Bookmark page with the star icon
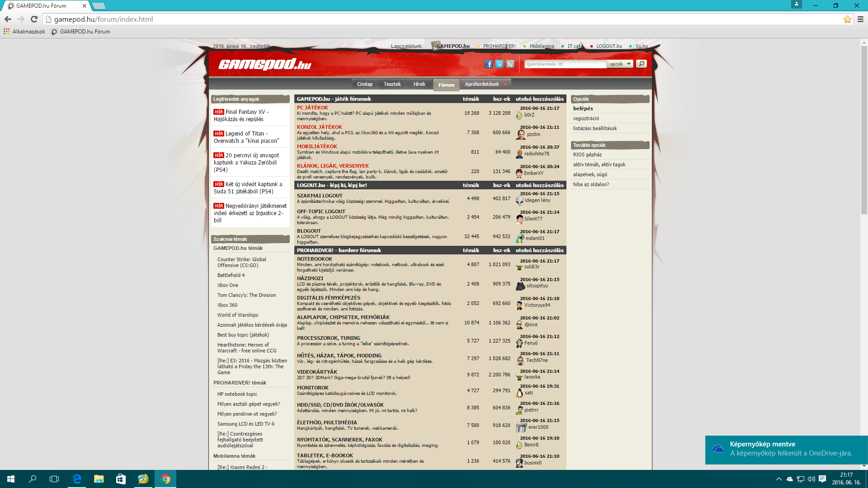The width and height of the screenshot is (868, 488). (x=847, y=19)
